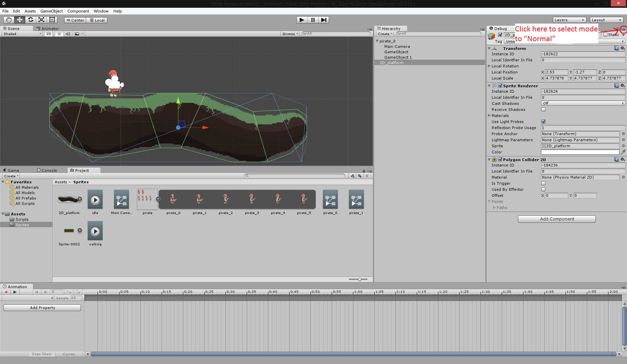Click the record icon in the Animation window
Screen dimensions: 627x364
pyautogui.click(x=6, y=292)
